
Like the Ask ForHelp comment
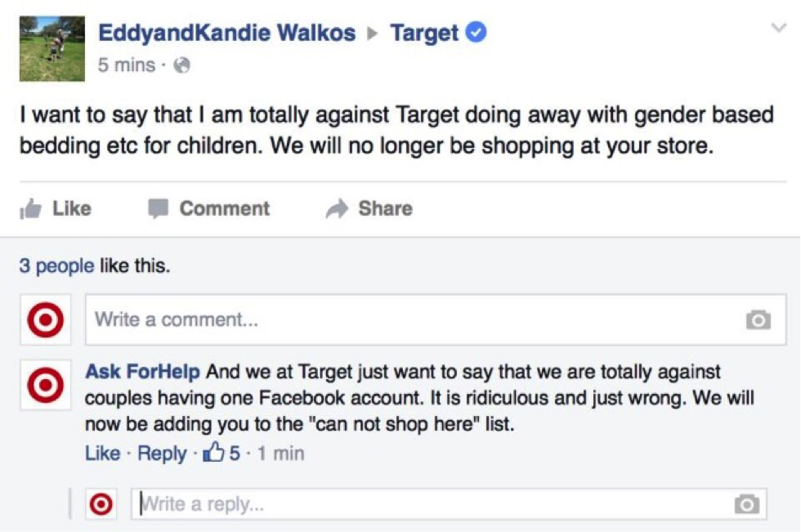[x=103, y=453]
